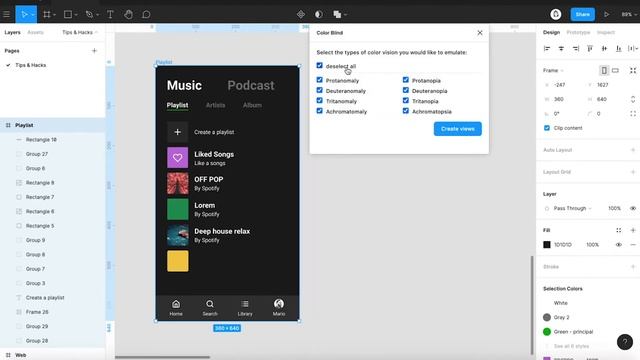The image size is (640, 360).
Task: Switch to the Assets tab
Action: (36, 32)
